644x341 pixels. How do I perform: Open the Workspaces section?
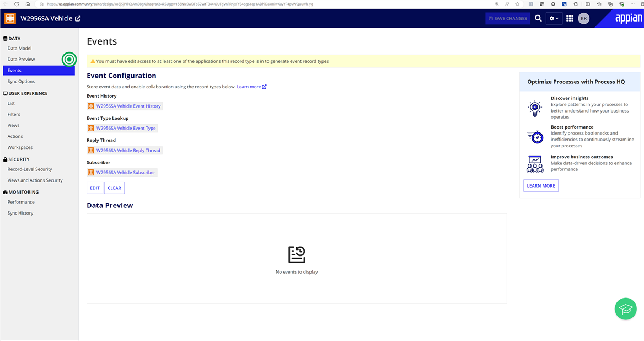tap(20, 147)
